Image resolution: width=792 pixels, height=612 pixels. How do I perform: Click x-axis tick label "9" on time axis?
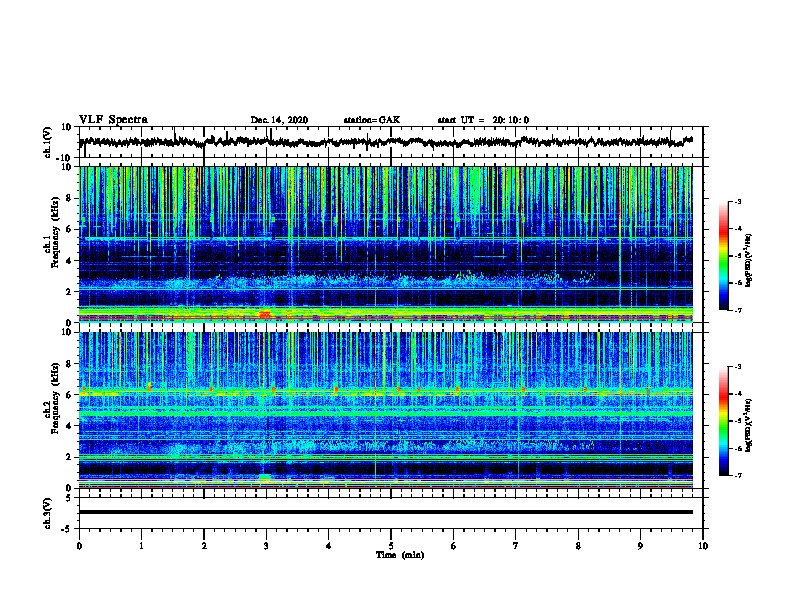click(x=640, y=546)
